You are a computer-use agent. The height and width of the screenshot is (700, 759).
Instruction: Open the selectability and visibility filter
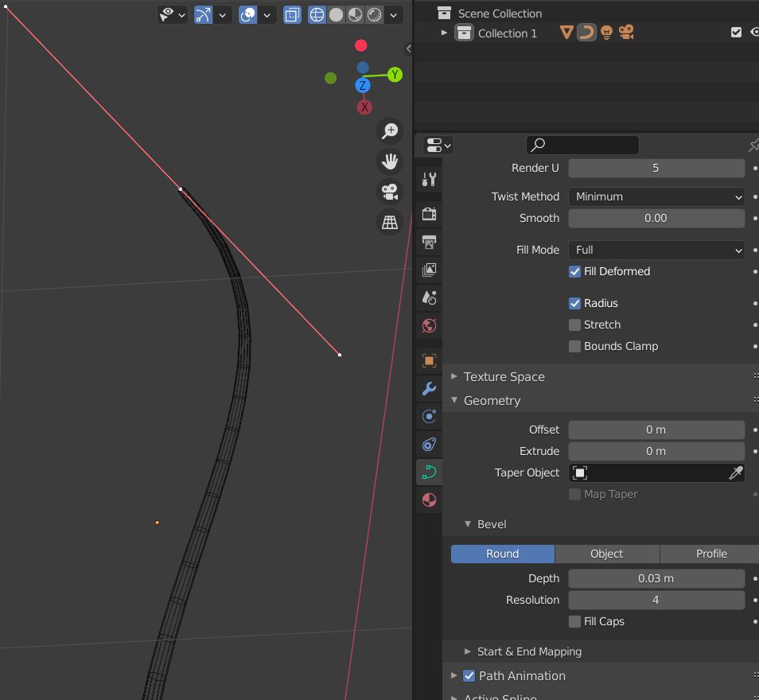coord(173,14)
